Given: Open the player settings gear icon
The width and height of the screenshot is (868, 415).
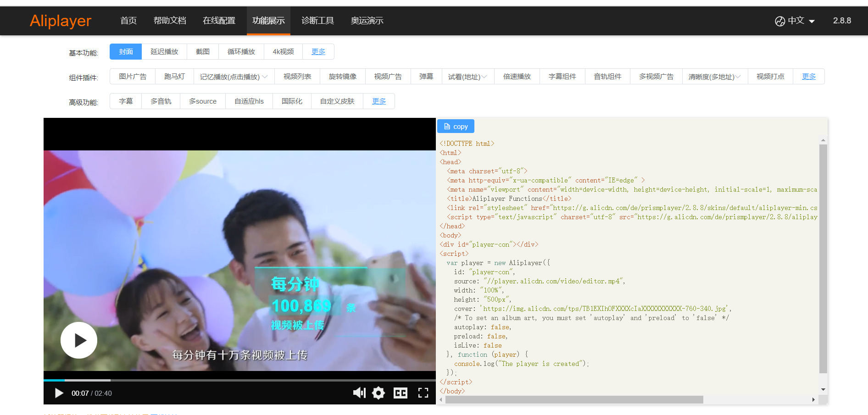Looking at the screenshot, I should point(378,393).
